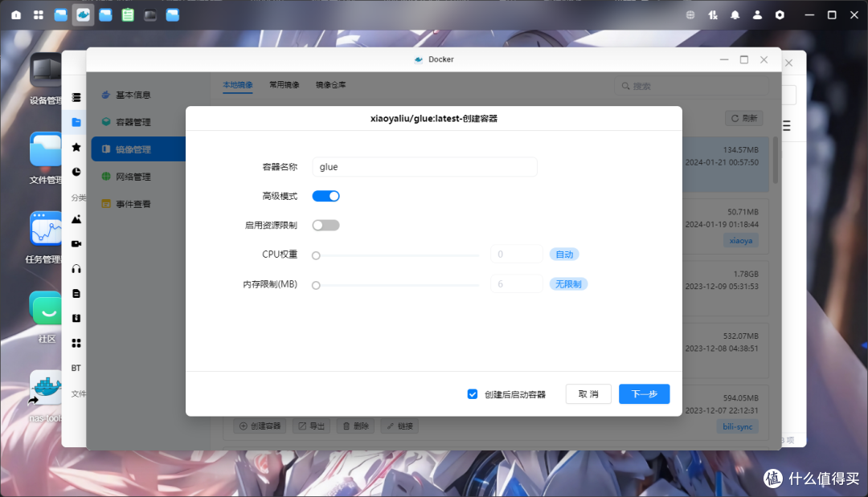
Task: Turn off the 高级模式 switch
Action: point(326,196)
